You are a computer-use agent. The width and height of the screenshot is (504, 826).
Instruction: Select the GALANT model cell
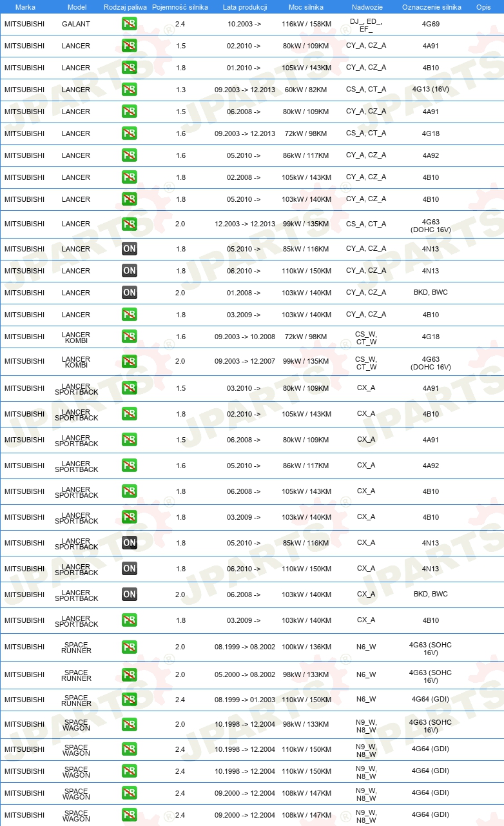[76, 24]
